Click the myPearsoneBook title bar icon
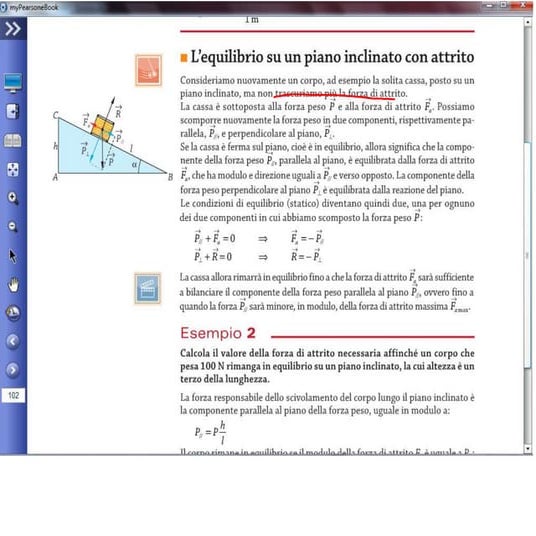 [x=3, y=8]
